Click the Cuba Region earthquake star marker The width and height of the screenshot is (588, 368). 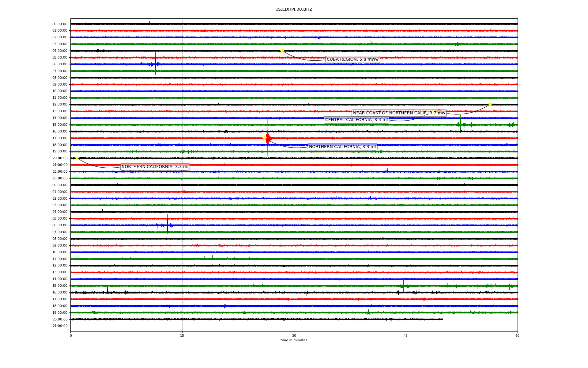tap(282, 51)
